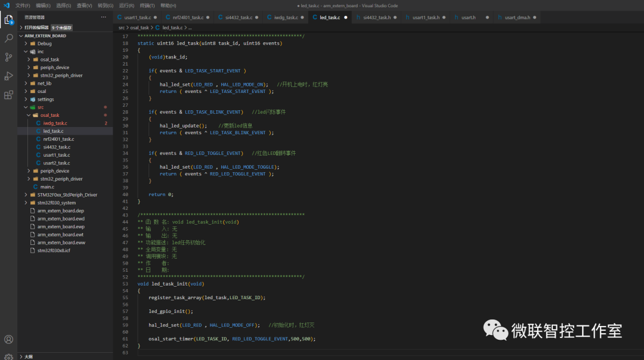Click the Accounts icon

pos(9,339)
